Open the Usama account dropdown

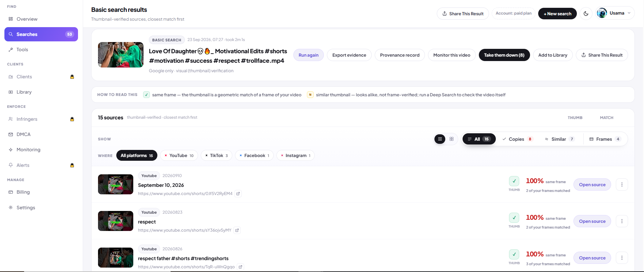[615, 13]
